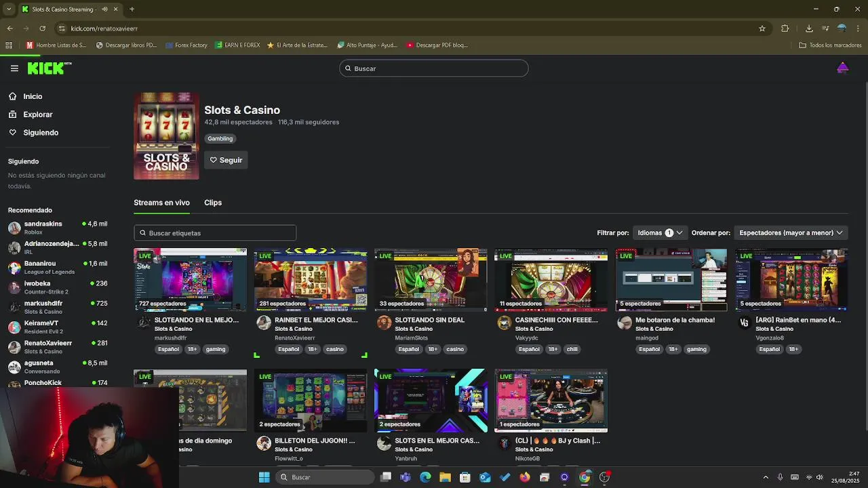The width and height of the screenshot is (868, 488).
Task: Open browser extensions puzzle icon
Action: (x=785, y=28)
